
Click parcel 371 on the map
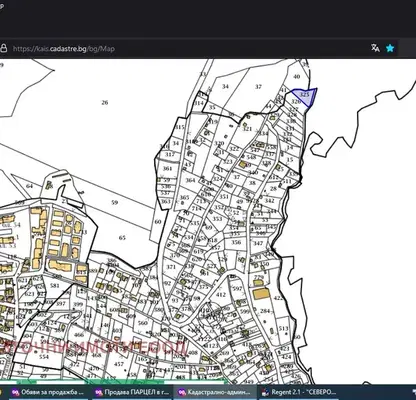(x=171, y=267)
